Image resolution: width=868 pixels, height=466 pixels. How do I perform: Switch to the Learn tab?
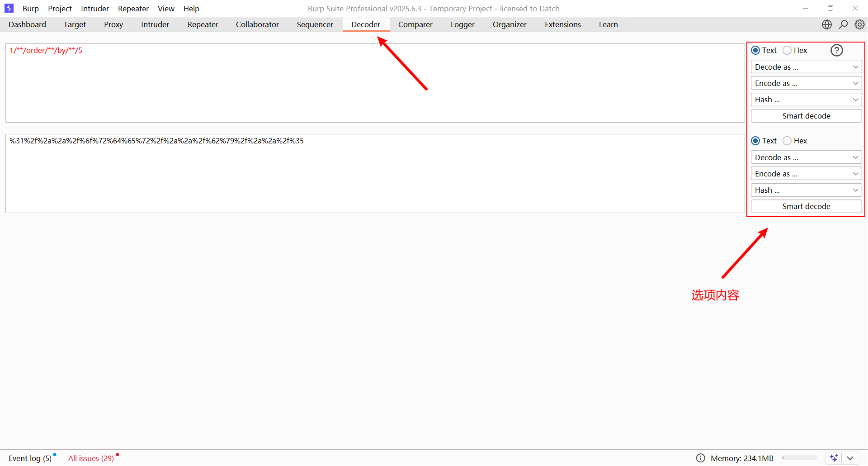[x=609, y=24]
